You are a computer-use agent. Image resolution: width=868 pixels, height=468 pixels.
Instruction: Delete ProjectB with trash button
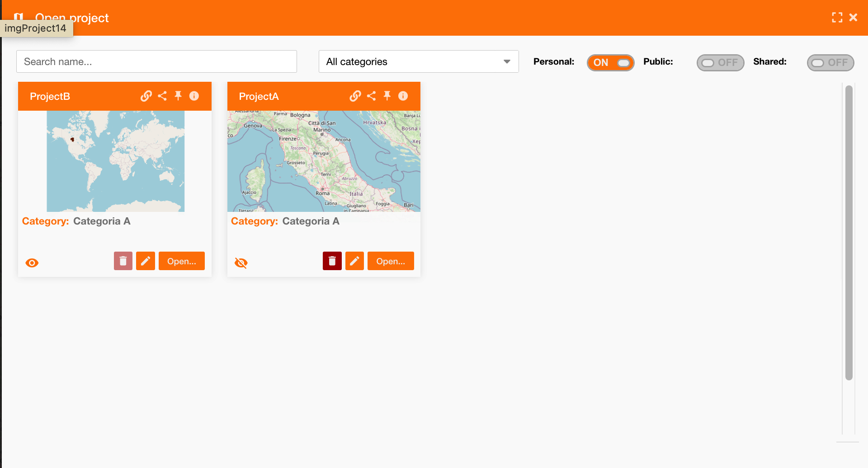(123, 261)
